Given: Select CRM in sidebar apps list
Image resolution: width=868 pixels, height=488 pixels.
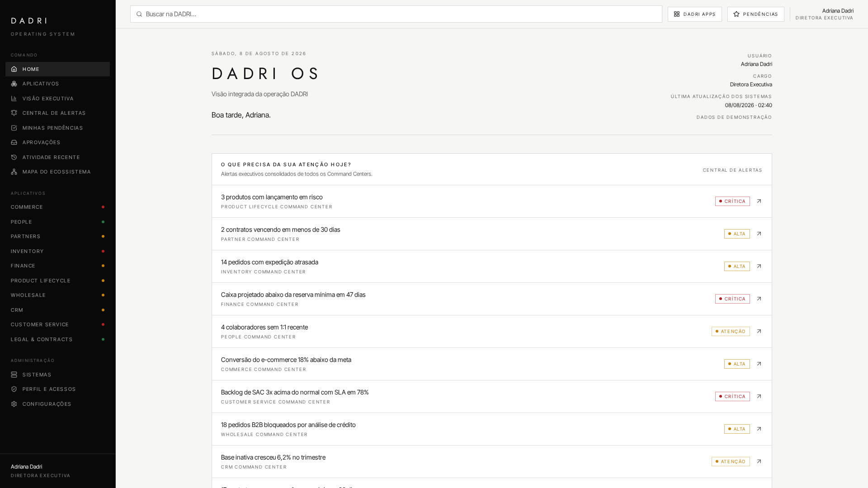Looking at the screenshot, I should (x=57, y=310).
